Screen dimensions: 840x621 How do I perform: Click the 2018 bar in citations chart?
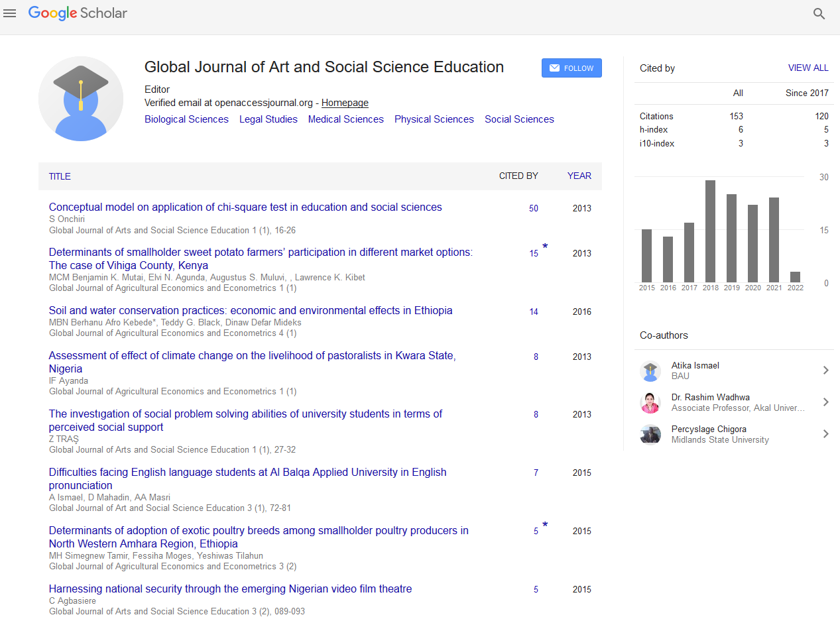pyautogui.click(x=710, y=231)
